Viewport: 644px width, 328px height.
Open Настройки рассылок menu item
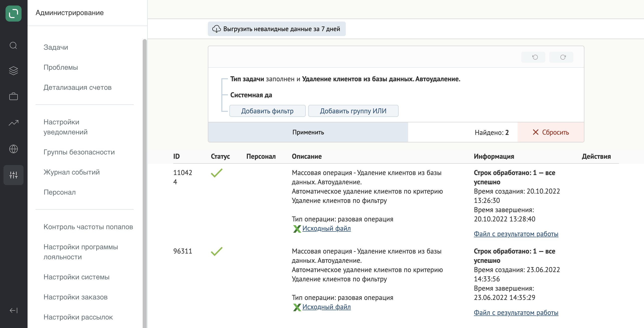pyautogui.click(x=78, y=317)
